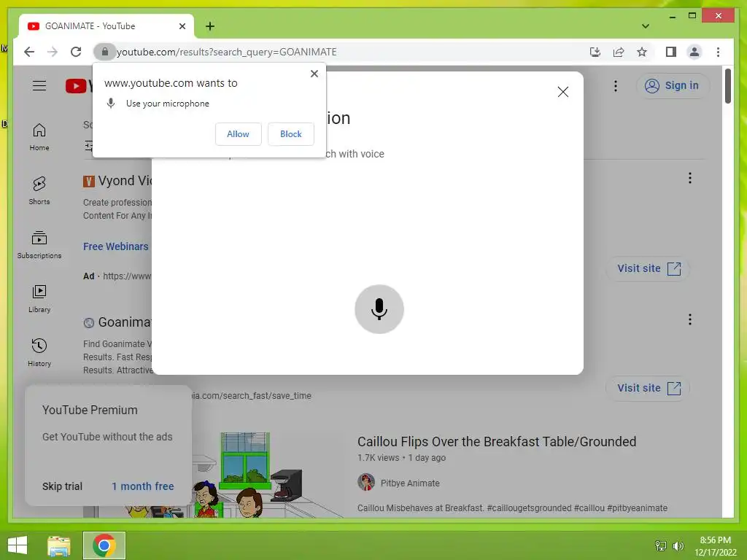Open options menu for the Vyond ad
Screen dimensions: 747x560
[x=690, y=178]
